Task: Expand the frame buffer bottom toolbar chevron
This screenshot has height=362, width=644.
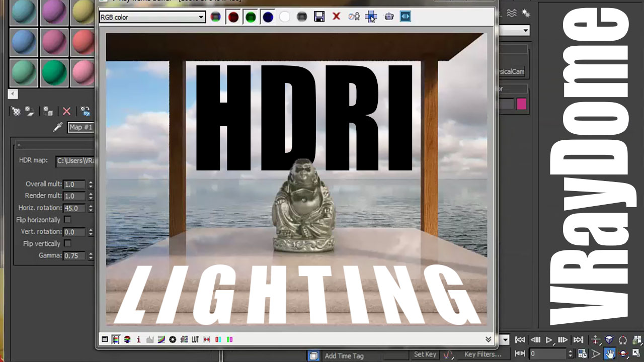Action: click(x=488, y=339)
